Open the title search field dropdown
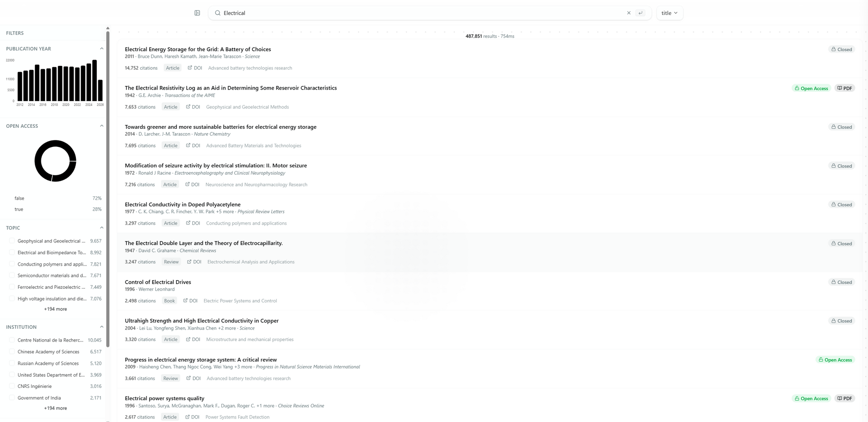The height and width of the screenshot is (422, 868). click(670, 13)
